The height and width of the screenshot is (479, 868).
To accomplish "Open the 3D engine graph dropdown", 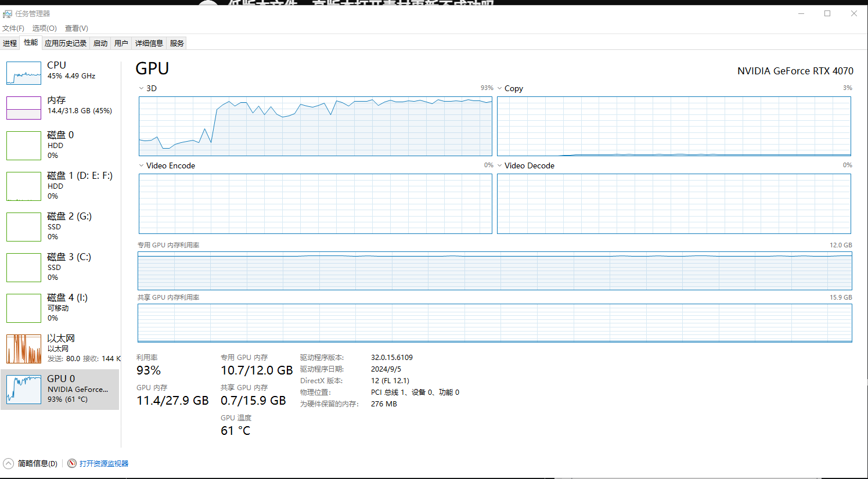I will (x=141, y=88).
